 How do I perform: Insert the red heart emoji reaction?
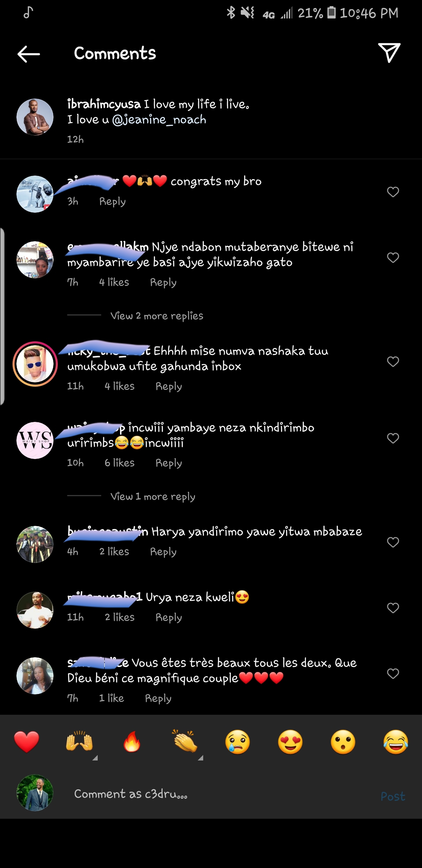tap(27, 742)
